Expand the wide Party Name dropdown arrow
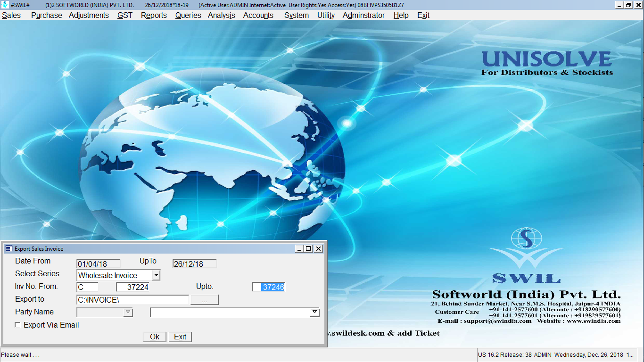This screenshot has height=362, width=644. tap(315, 312)
